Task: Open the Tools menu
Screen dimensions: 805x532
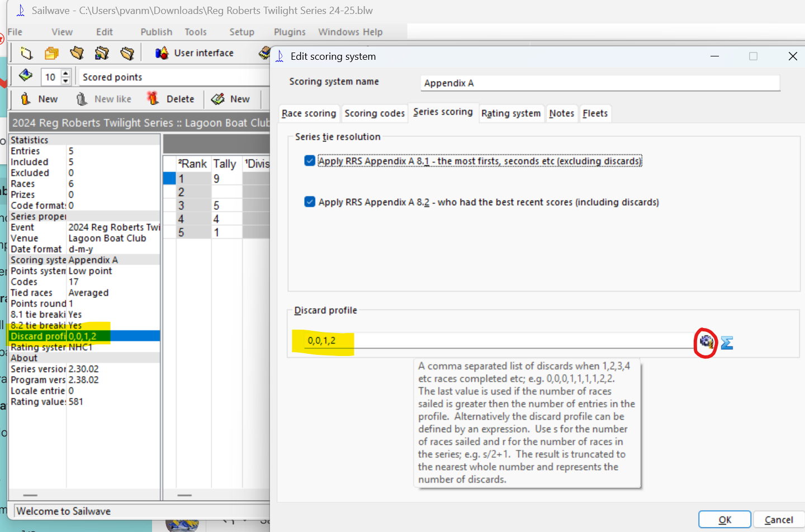Action: coord(196,32)
